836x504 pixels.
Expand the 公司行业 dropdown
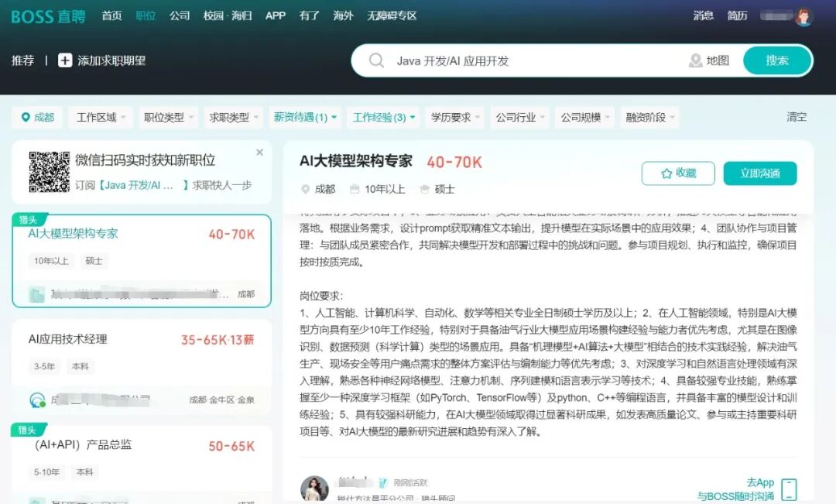click(520, 118)
